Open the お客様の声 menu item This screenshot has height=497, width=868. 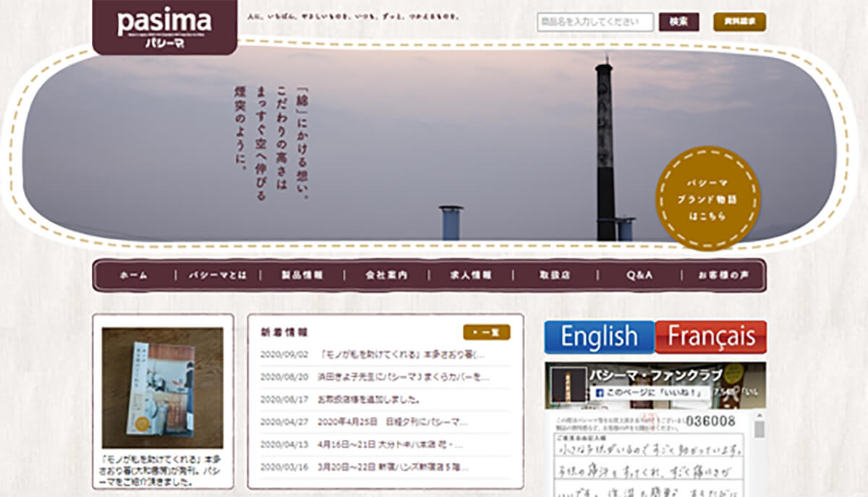coord(723,276)
